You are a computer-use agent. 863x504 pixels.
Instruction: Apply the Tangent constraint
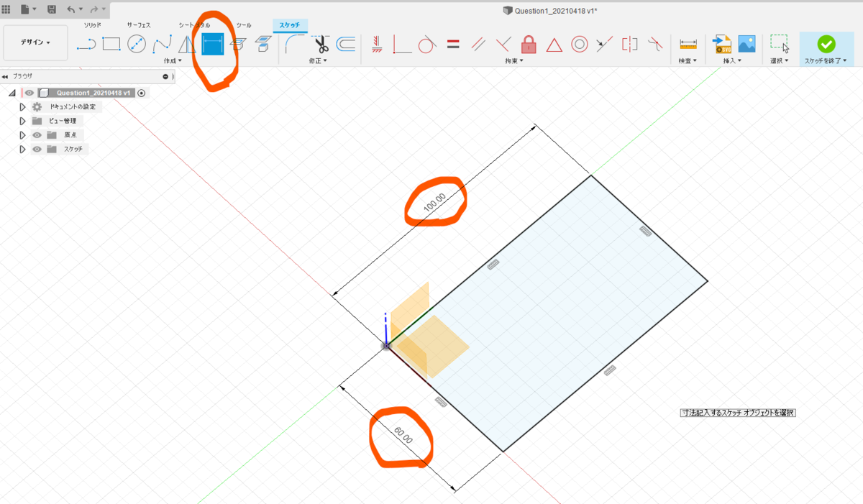[427, 44]
